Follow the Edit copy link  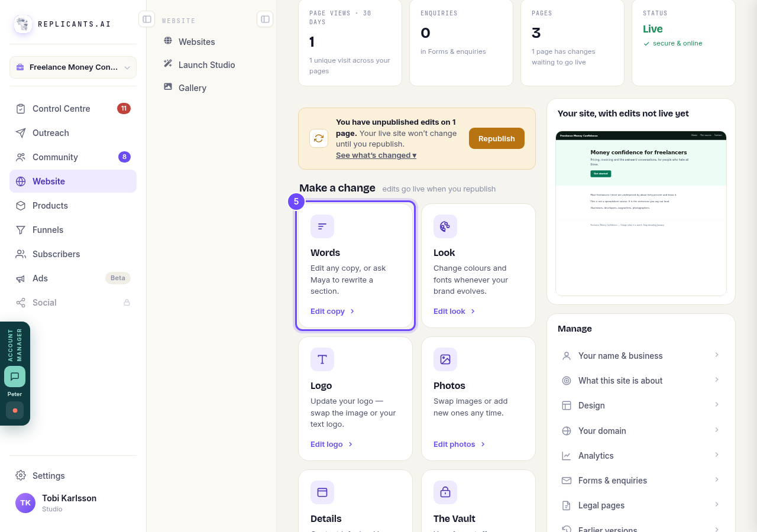point(332,312)
